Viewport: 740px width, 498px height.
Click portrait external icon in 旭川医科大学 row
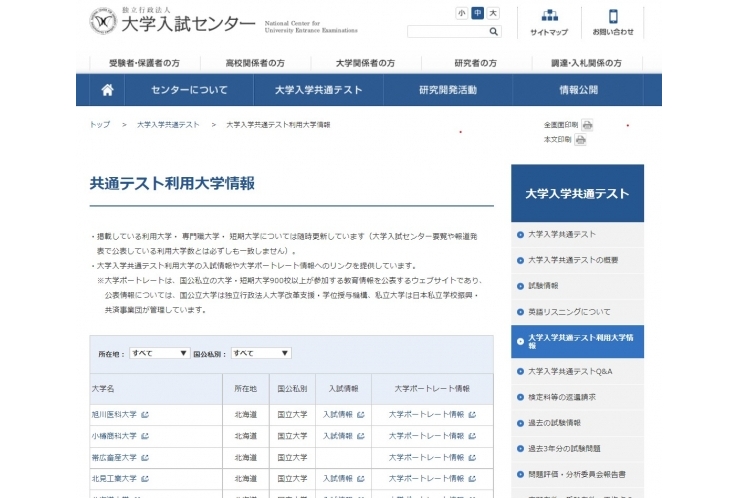coord(472,414)
